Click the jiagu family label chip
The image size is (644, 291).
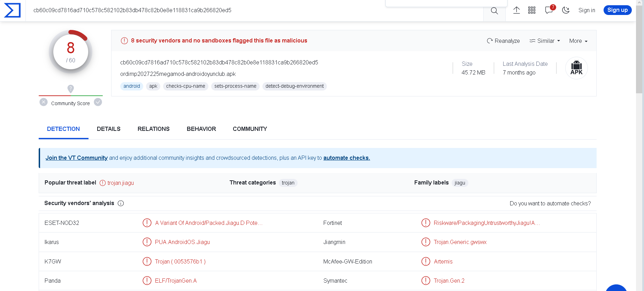point(460,183)
